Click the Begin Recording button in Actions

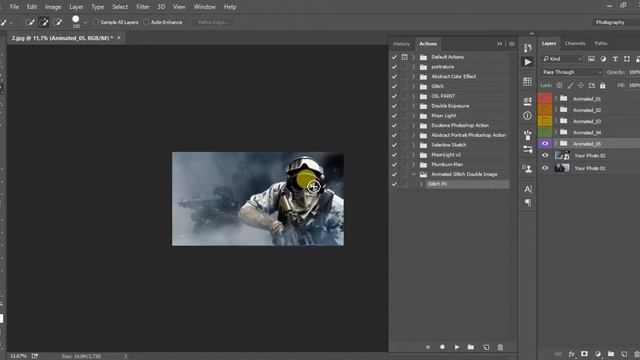442,347
